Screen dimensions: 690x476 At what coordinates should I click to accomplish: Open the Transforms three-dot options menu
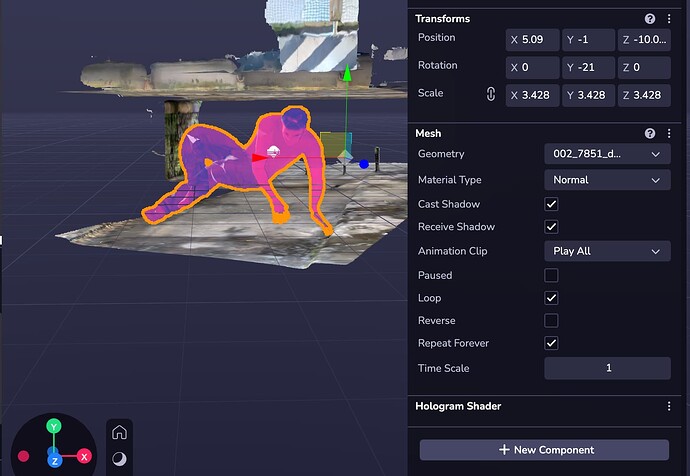coord(669,18)
